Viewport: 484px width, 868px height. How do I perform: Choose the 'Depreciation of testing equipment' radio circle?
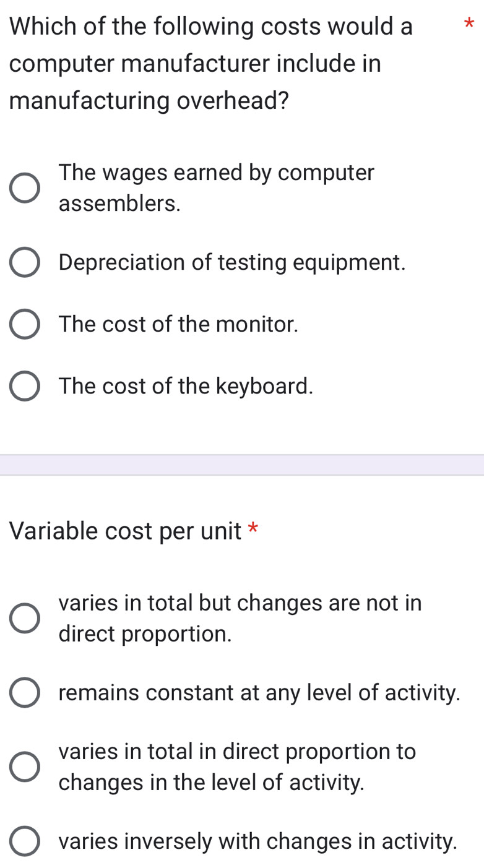(25, 262)
